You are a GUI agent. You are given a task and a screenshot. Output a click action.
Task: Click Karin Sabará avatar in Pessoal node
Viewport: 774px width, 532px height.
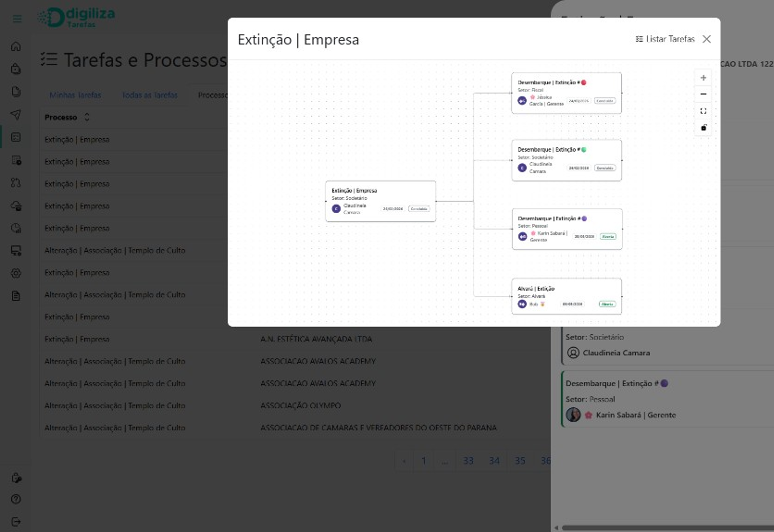pyautogui.click(x=522, y=236)
